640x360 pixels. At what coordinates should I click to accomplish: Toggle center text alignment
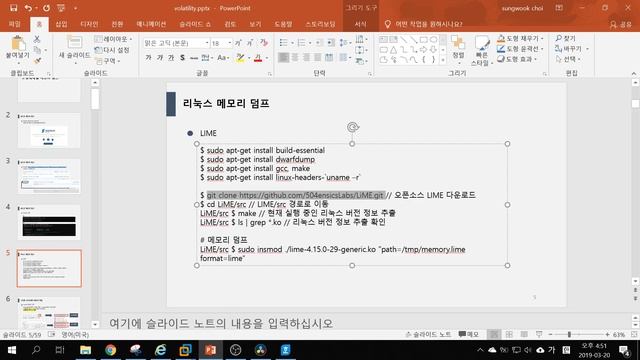point(295,58)
